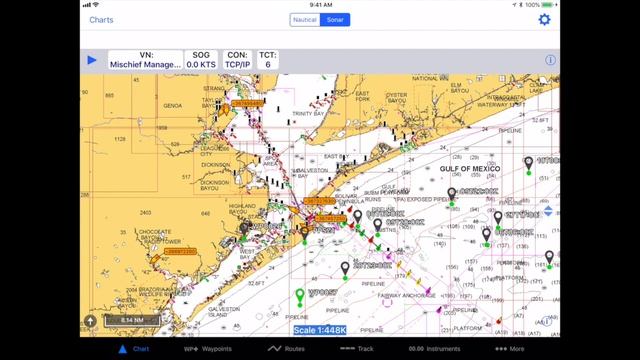Go back to Charts
The height and width of the screenshot is (360, 640).
101,20
